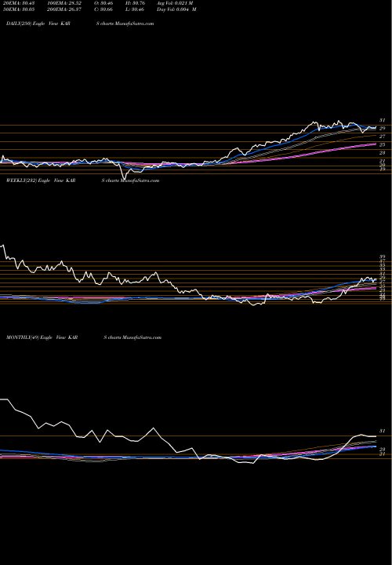Select the O: open price value
The height and width of the screenshot is (565, 392).
pyautogui.click(x=103, y=3)
